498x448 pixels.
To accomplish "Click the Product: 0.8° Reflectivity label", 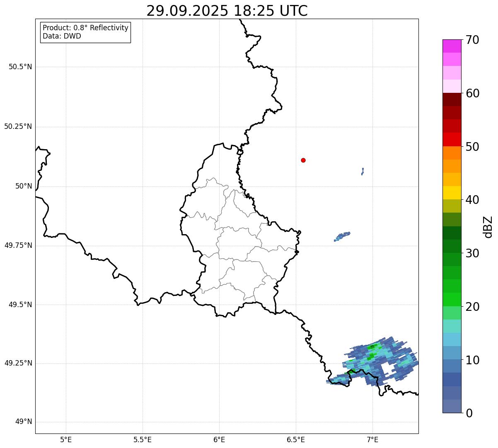I will tap(85, 28).
